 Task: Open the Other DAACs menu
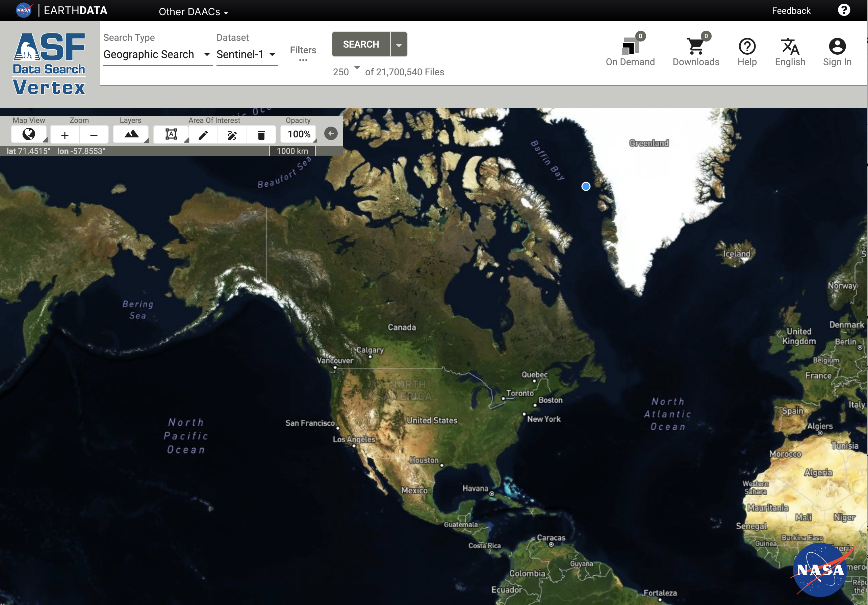tap(193, 12)
